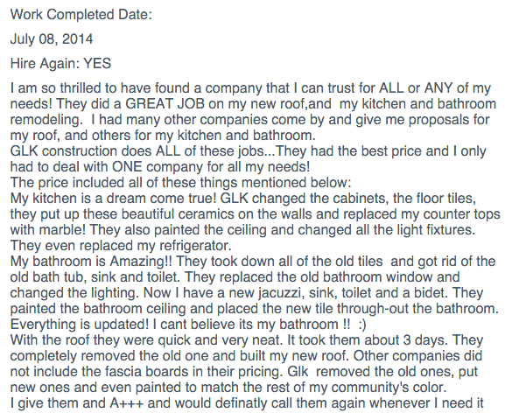Viewport: 505px width, 420px height.
Task: Click the 'Hire Again: YES' text
Action: (60, 63)
